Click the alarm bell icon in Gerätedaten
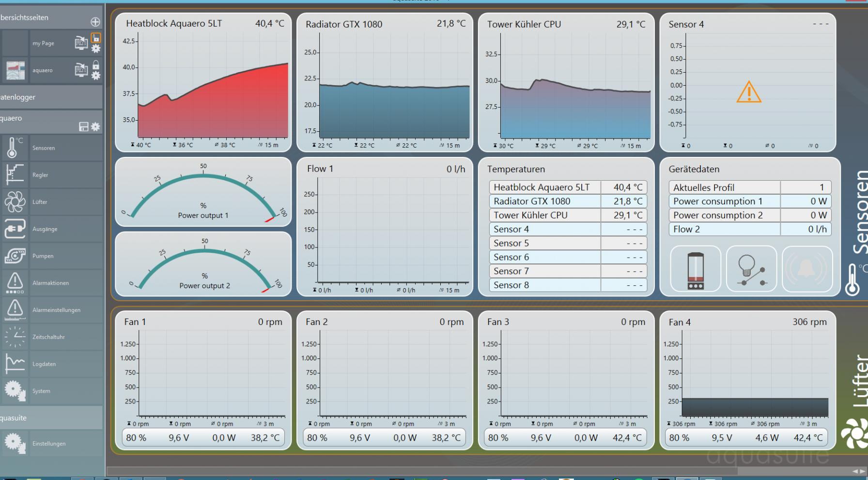Screen dimensions: 868x480 click(807, 269)
